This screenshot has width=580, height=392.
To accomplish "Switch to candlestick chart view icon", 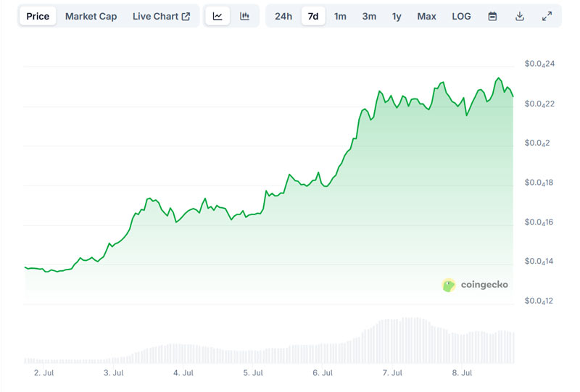I will [245, 16].
